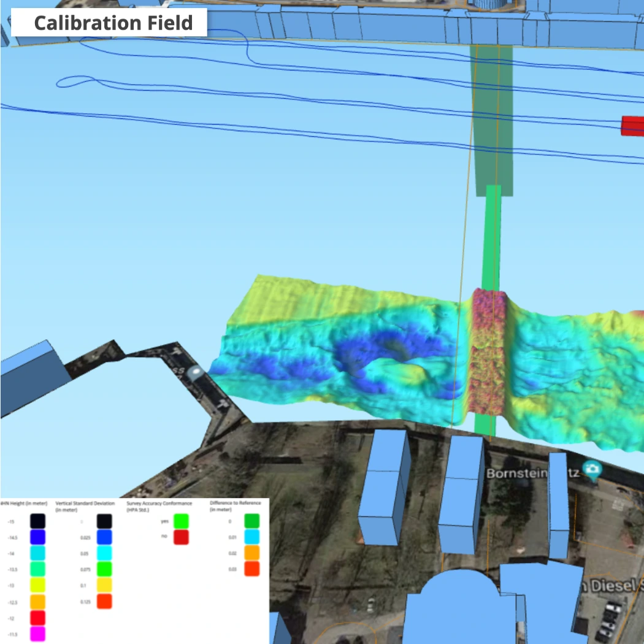Click the 0.025 standard deviation blue swatch

(x=104, y=537)
